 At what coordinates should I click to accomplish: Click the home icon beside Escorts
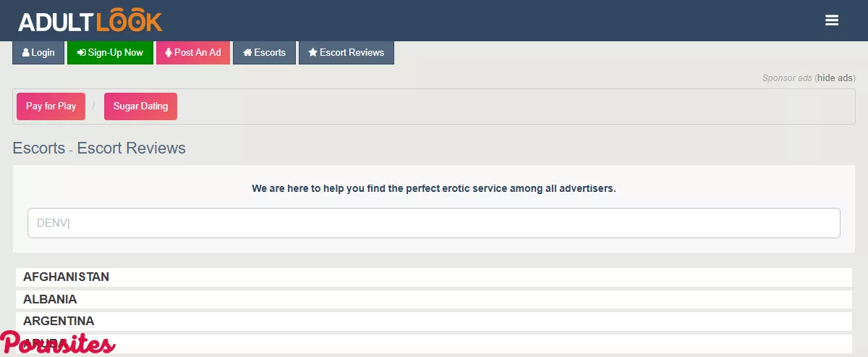click(x=247, y=53)
